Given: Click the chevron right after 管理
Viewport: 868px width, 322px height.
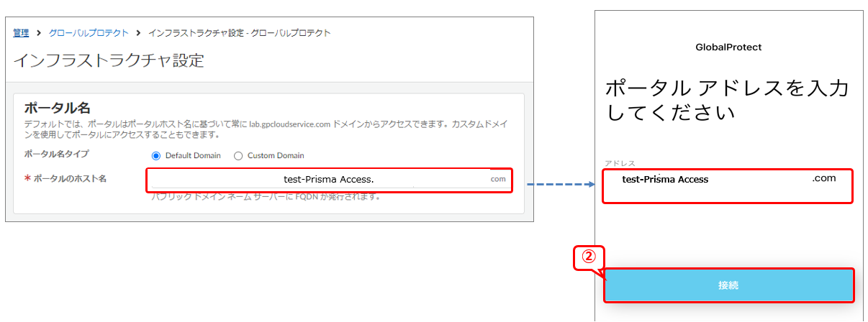Looking at the screenshot, I should (40, 33).
